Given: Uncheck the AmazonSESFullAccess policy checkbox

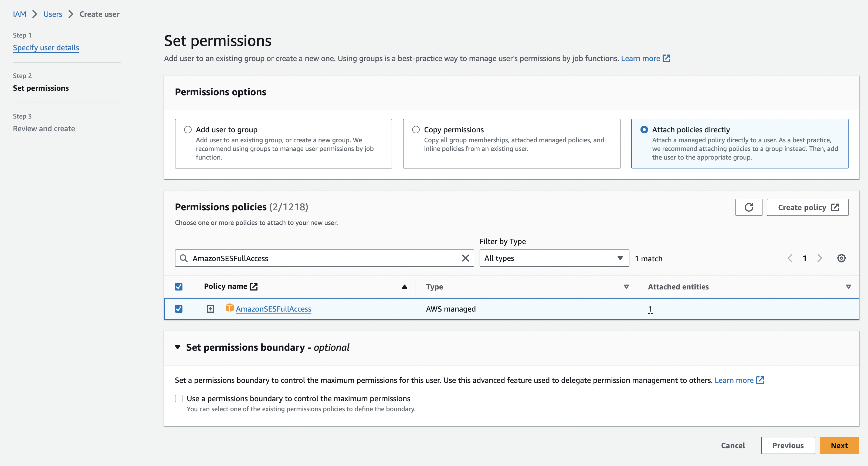Looking at the screenshot, I should pyautogui.click(x=179, y=309).
